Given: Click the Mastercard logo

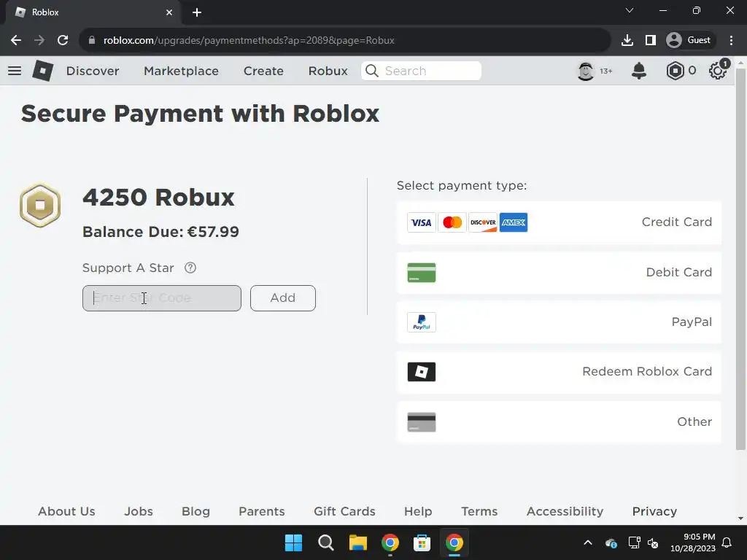Looking at the screenshot, I should click(452, 222).
